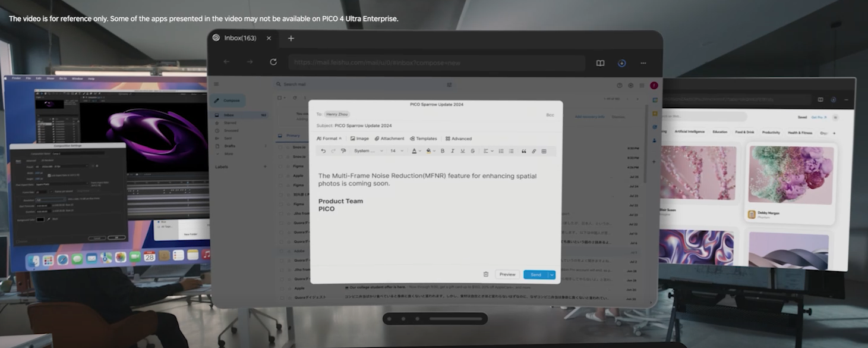Expand the Send options arrow
The width and height of the screenshot is (868, 348).
pyautogui.click(x=552, y=274)
